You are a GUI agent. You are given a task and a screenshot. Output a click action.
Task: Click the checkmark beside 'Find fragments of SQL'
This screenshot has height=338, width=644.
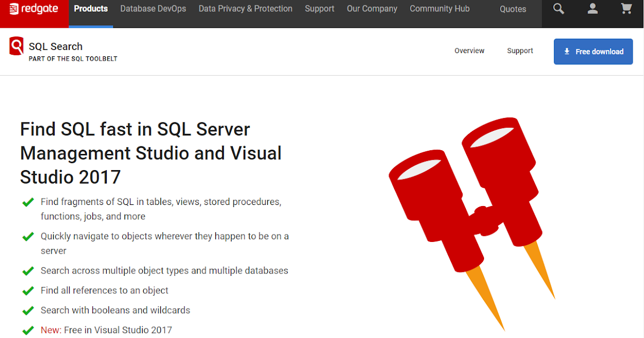[x=28, y=202]
